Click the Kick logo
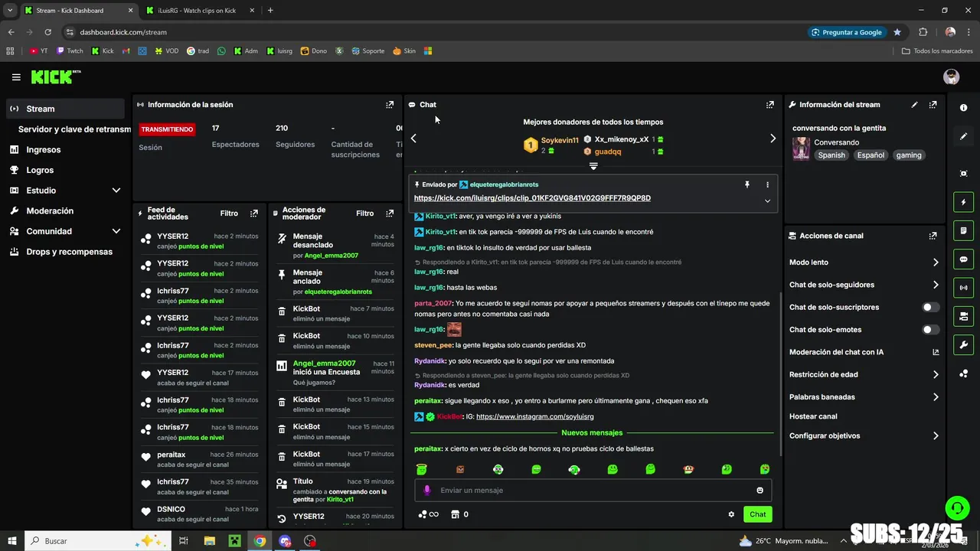The image size is (980, 551). [x=55, y=77]
